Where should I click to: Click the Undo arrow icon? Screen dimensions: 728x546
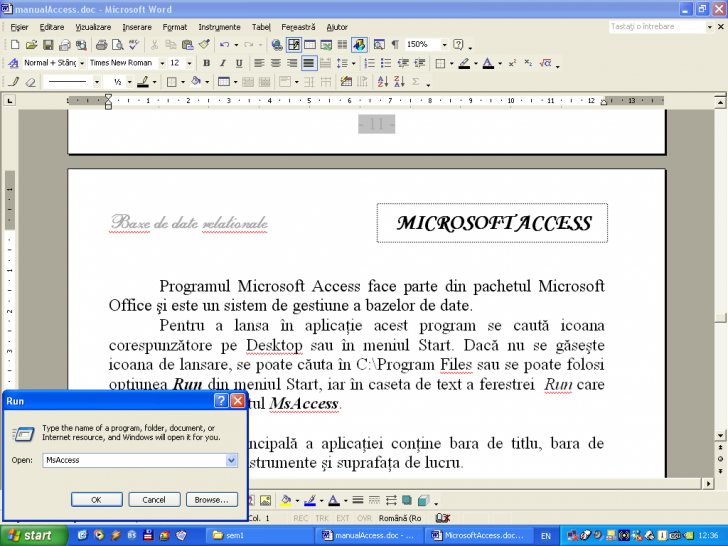(x=224, y=45)
